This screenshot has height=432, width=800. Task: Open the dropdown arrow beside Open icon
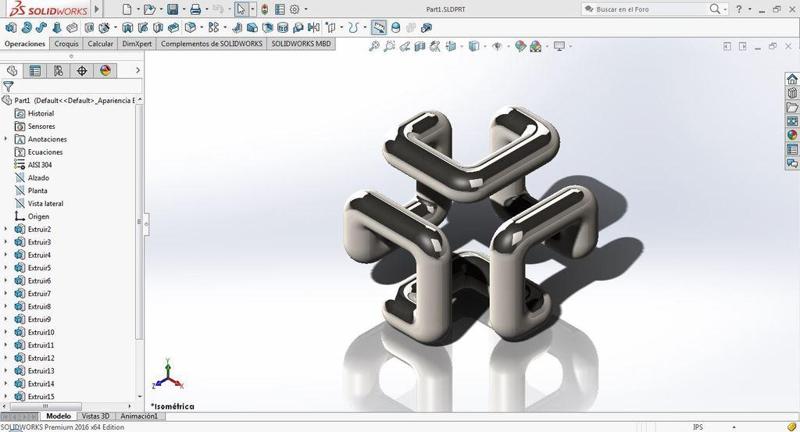[161, 9]
